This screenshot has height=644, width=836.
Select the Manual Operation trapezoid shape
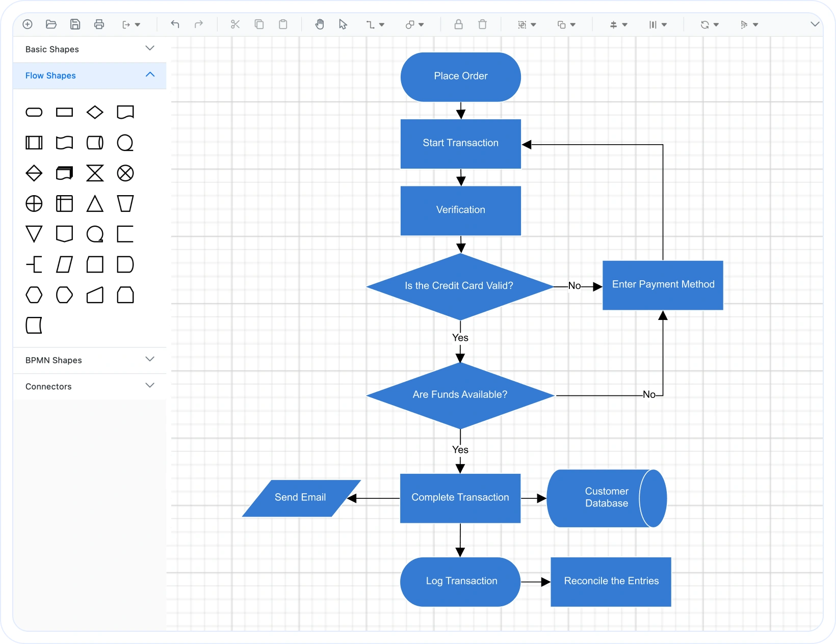[x=125, y=204]
